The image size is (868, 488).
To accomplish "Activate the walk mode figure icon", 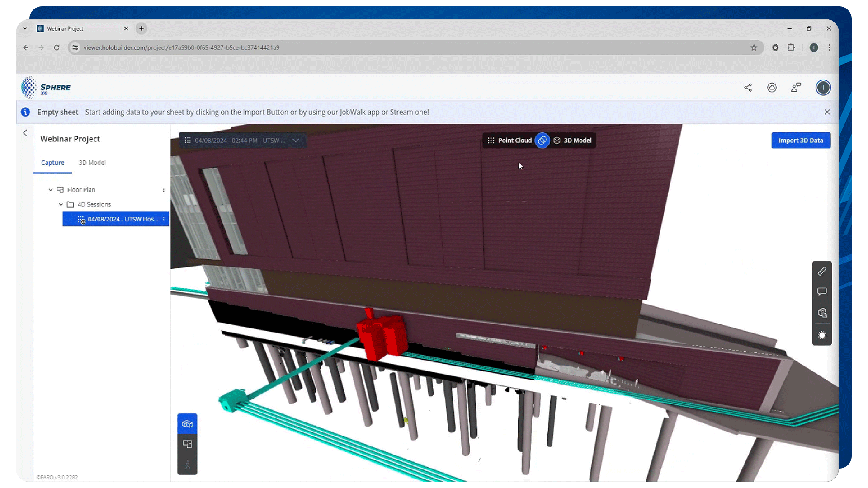I will (x=187, y=465).
